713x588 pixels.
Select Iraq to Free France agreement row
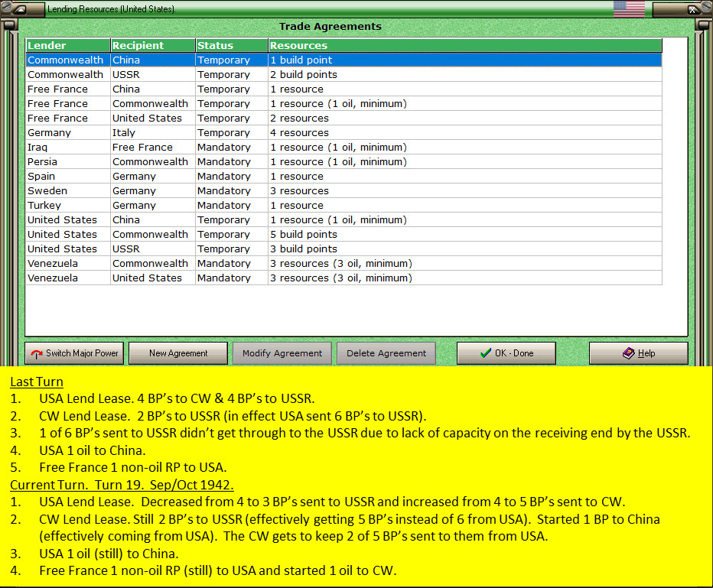click(343, 148)
